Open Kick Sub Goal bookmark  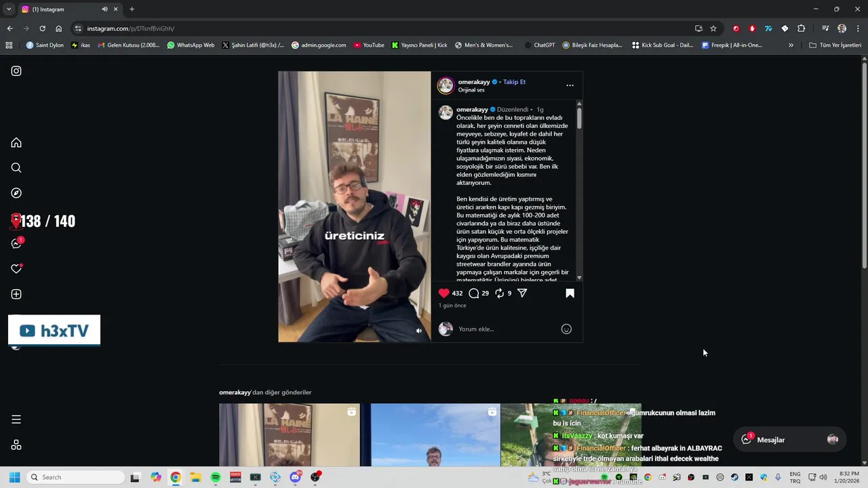(x=663, y=45)
